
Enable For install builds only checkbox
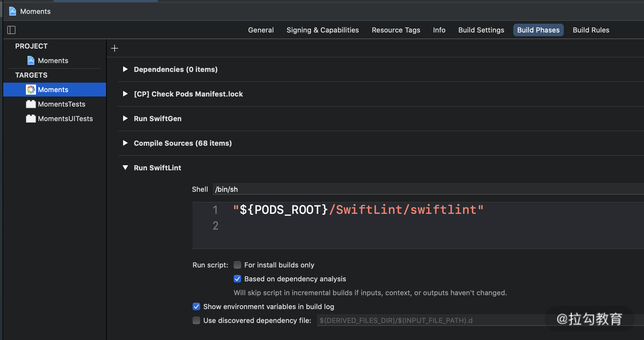237,265
